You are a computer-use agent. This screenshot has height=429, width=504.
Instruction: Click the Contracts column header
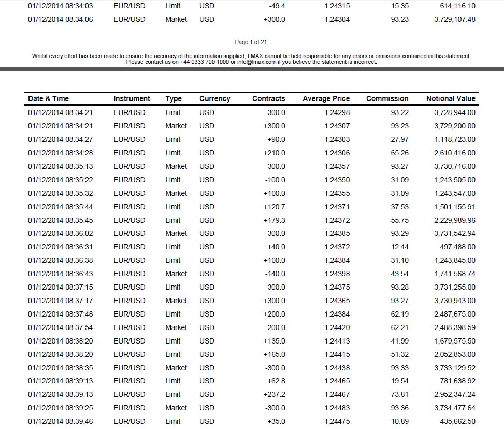[x=269, y=99]
